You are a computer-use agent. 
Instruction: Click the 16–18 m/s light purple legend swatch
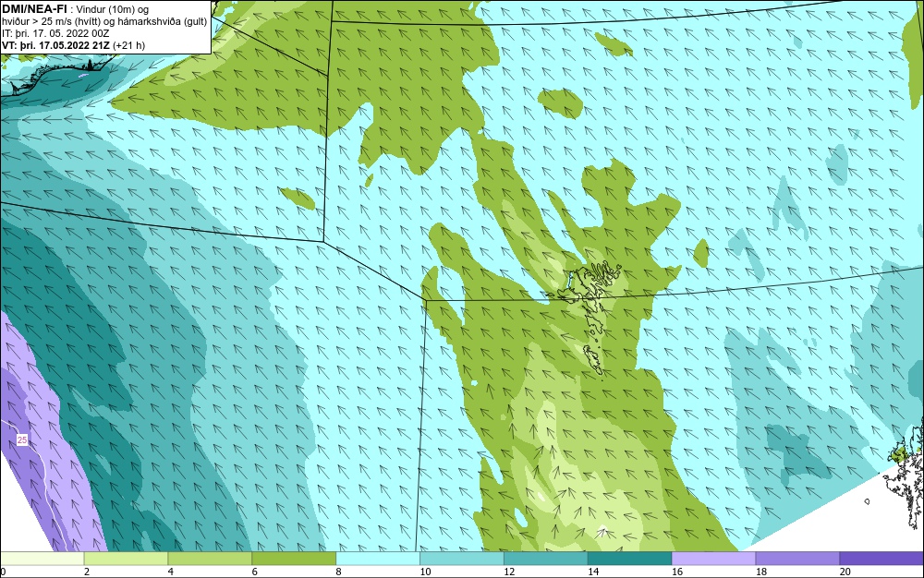(713, 558)
